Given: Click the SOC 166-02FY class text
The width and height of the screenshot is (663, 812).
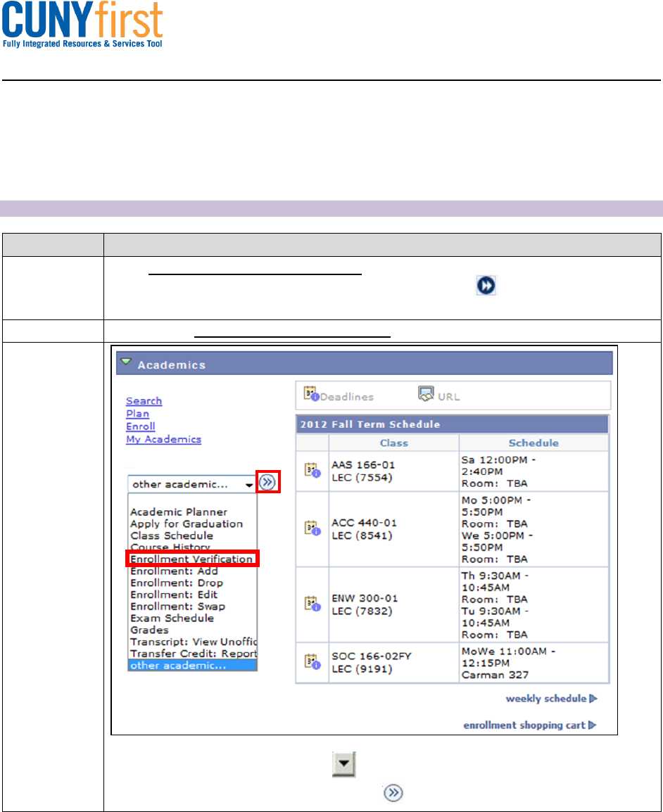Looking at the screenshot, I should 372,656.
